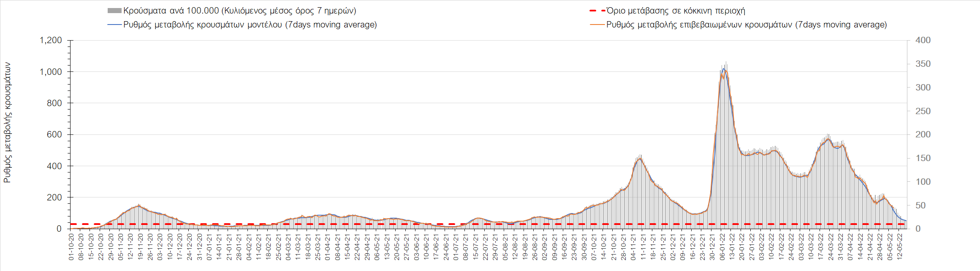
Task: Click the red dashed legend marker for Όριο μετάβασης
Action: (597, 11)
